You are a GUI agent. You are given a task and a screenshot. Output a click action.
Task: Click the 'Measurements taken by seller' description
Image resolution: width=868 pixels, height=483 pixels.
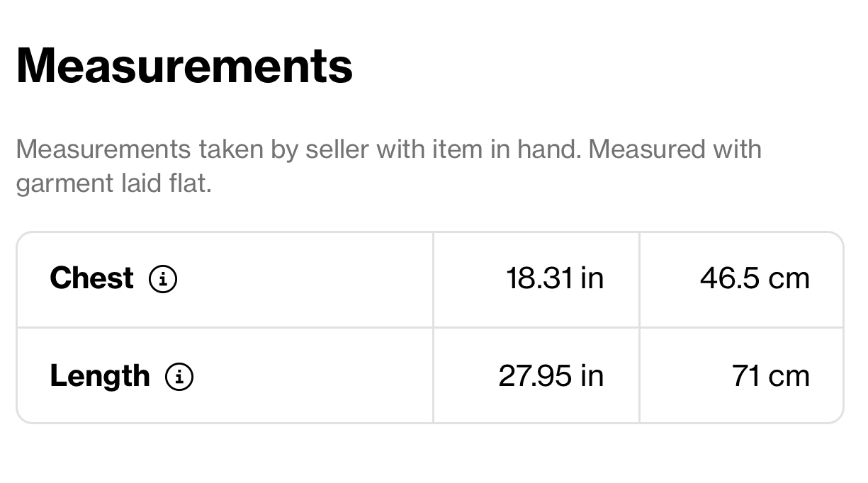click(388, 166)
